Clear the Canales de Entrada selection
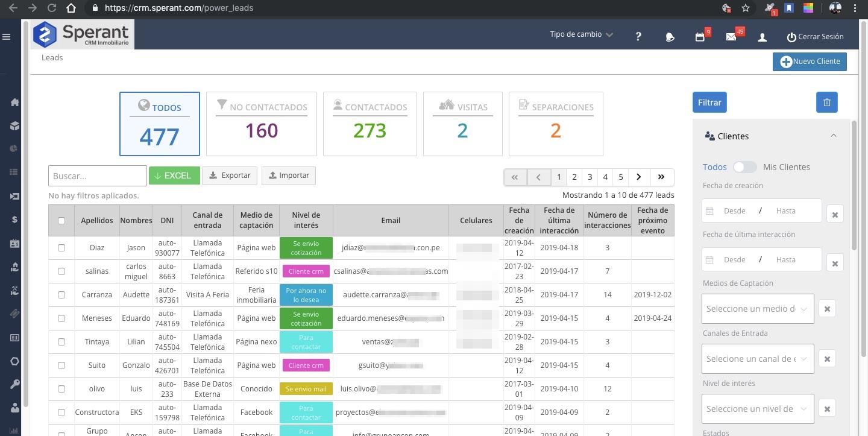 click(x=827, y=359)
